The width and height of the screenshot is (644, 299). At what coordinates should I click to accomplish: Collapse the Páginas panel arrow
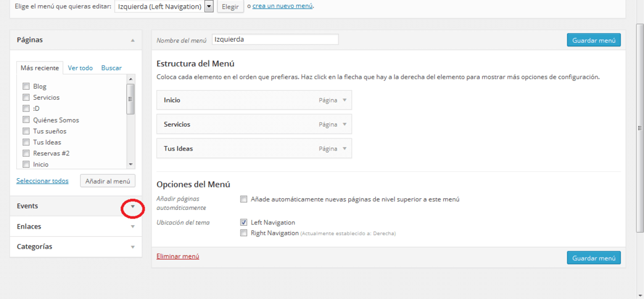(132, 40)
